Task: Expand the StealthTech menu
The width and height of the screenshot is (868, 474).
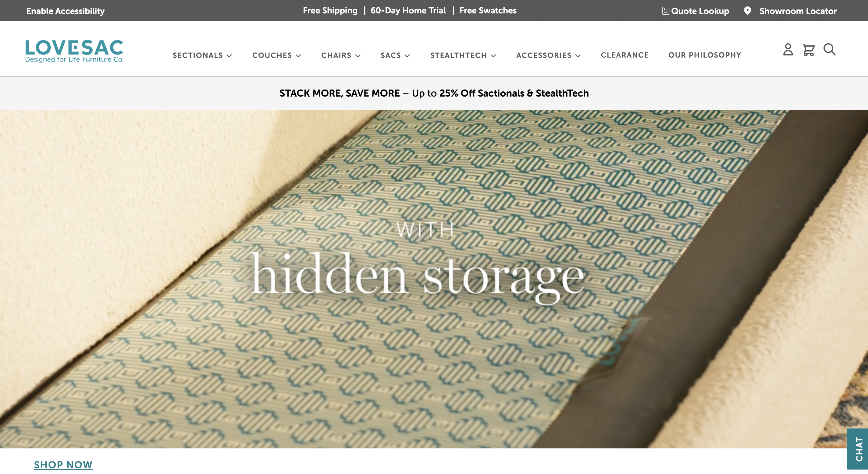Action: point(463,55)
